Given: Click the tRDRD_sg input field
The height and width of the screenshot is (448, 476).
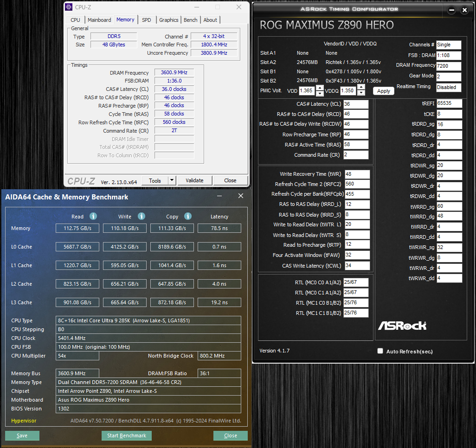Looking at the screenshot, I should click(449, 124).
